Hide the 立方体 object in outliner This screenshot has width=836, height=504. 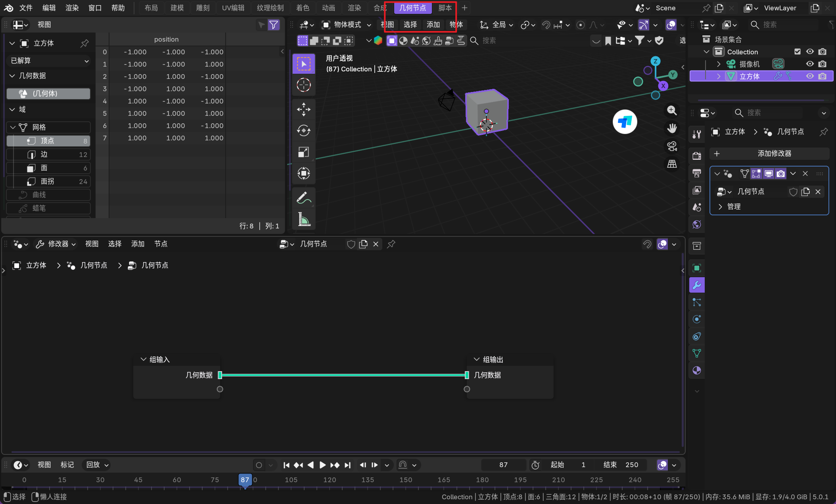click(810, 76)
